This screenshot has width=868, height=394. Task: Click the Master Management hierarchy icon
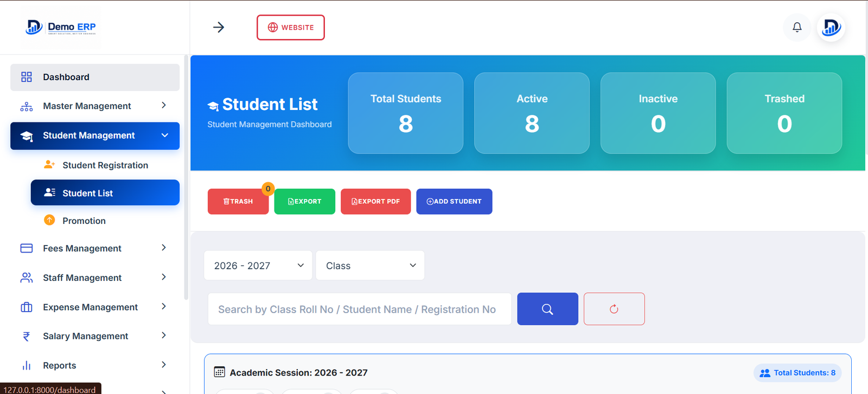click(27, 106)
